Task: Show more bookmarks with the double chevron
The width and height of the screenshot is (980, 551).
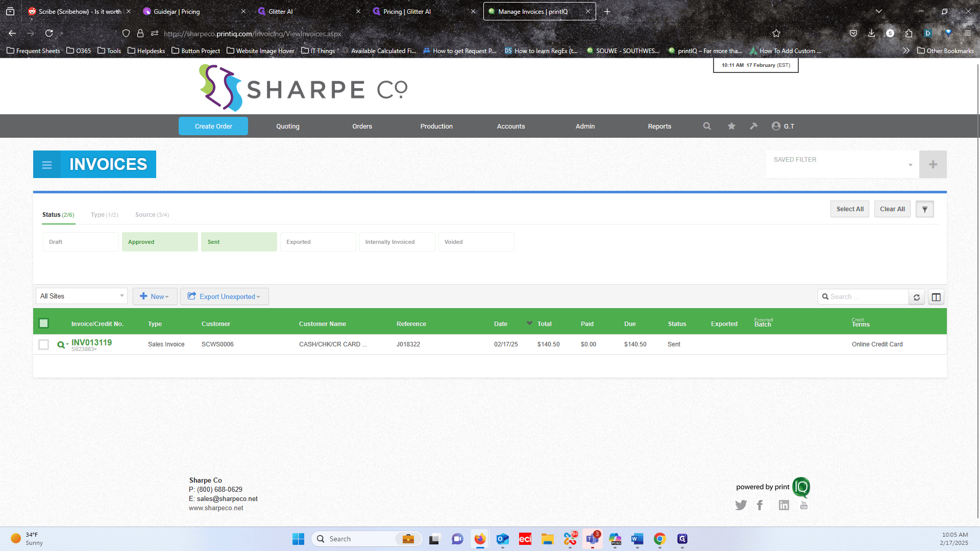Action: [x=906, y=51]
